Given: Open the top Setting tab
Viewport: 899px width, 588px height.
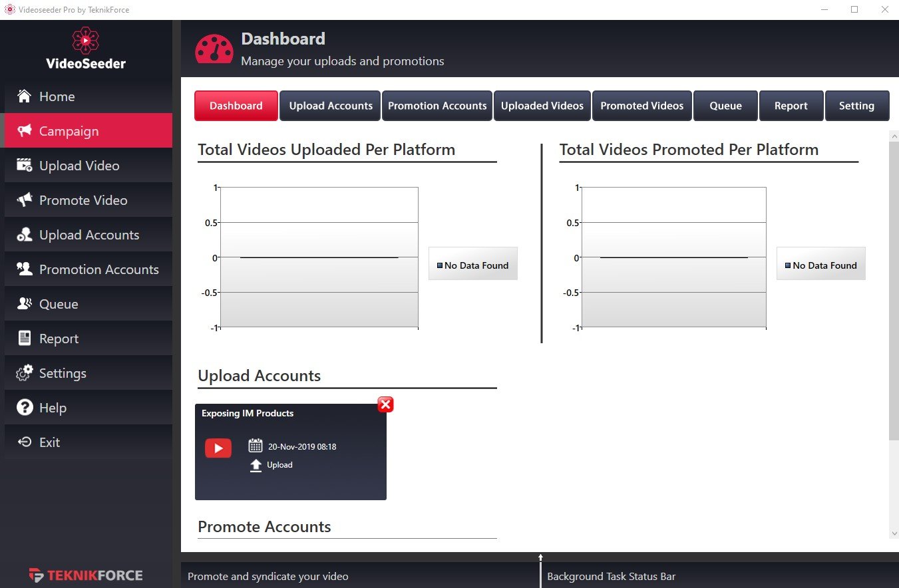Looking at the screenshot, I should [x=856, y=106].
